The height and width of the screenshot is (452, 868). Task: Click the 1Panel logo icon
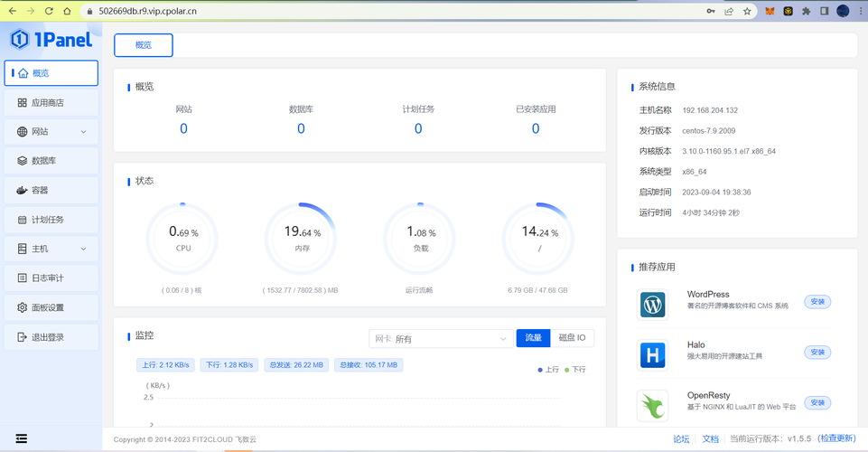[x=20, y=40]
